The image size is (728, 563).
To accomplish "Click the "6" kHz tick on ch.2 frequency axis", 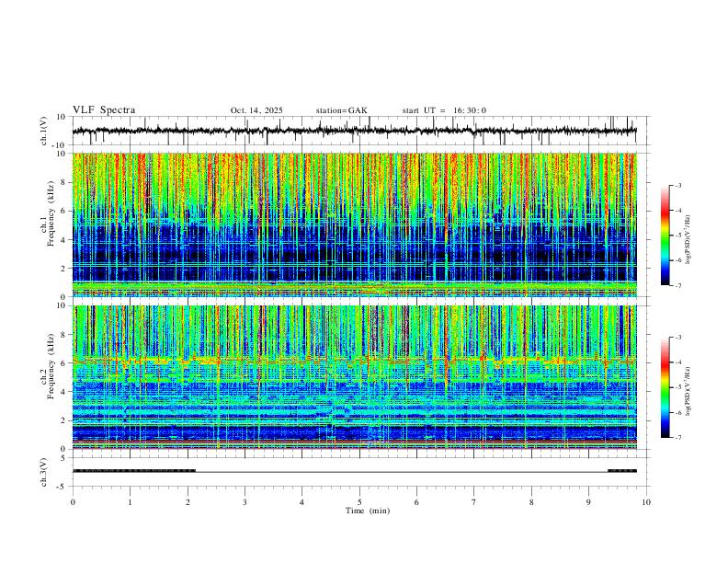I will coord(63,363).
